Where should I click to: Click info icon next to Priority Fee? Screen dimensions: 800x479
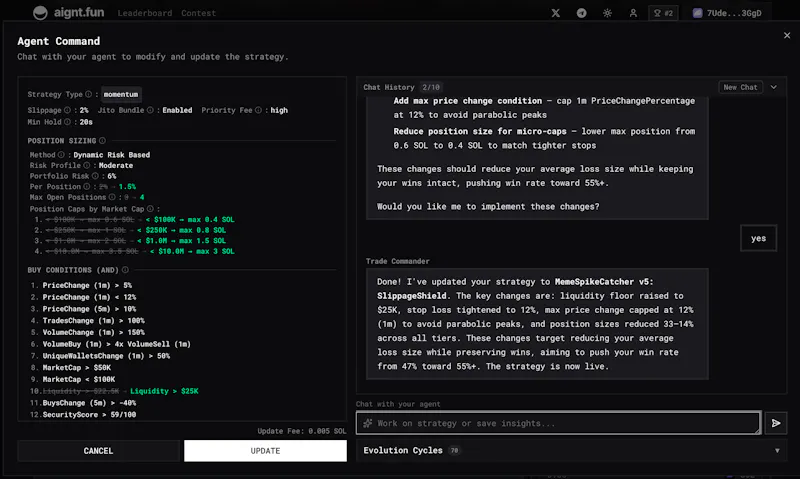point(258,110)
